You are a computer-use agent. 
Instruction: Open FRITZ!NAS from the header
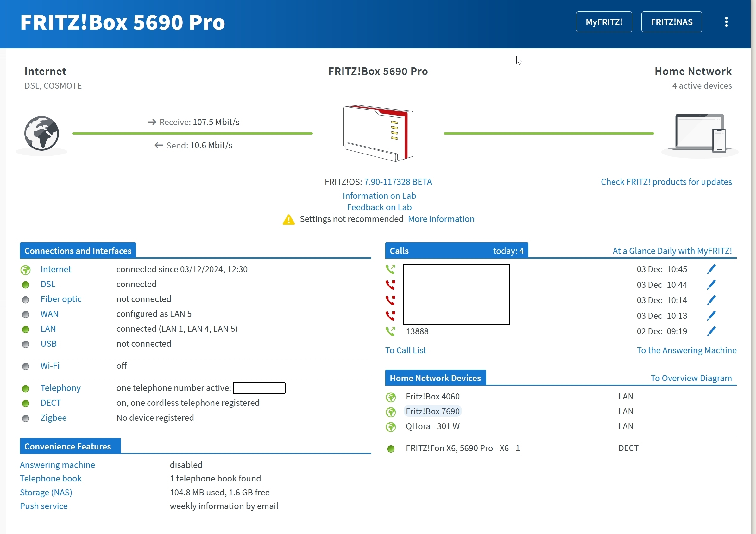tap(671, 22)
